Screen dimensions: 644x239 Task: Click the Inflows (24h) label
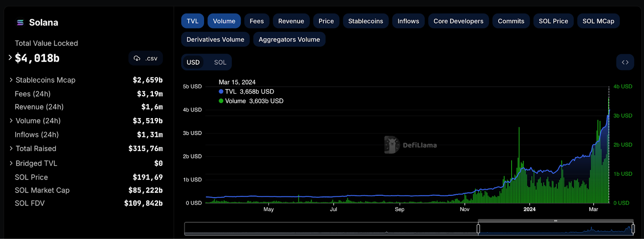[37, 135]
